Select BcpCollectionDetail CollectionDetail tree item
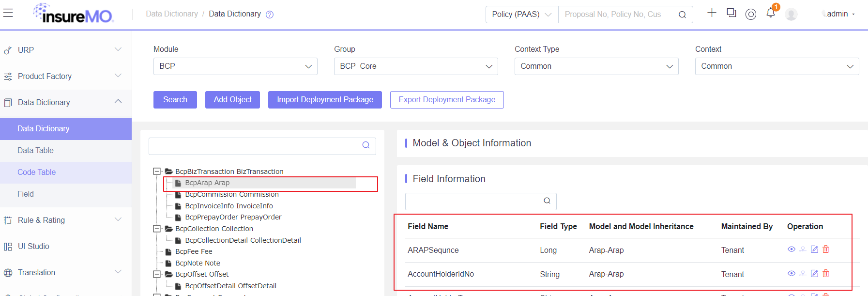 point(243,241)
